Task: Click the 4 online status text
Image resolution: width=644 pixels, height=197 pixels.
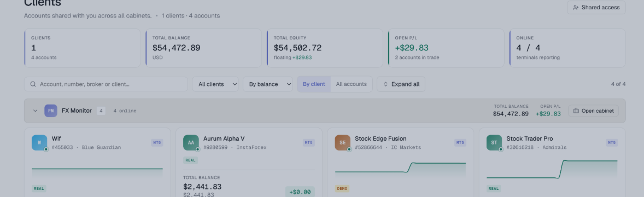Action: [125, 111]
